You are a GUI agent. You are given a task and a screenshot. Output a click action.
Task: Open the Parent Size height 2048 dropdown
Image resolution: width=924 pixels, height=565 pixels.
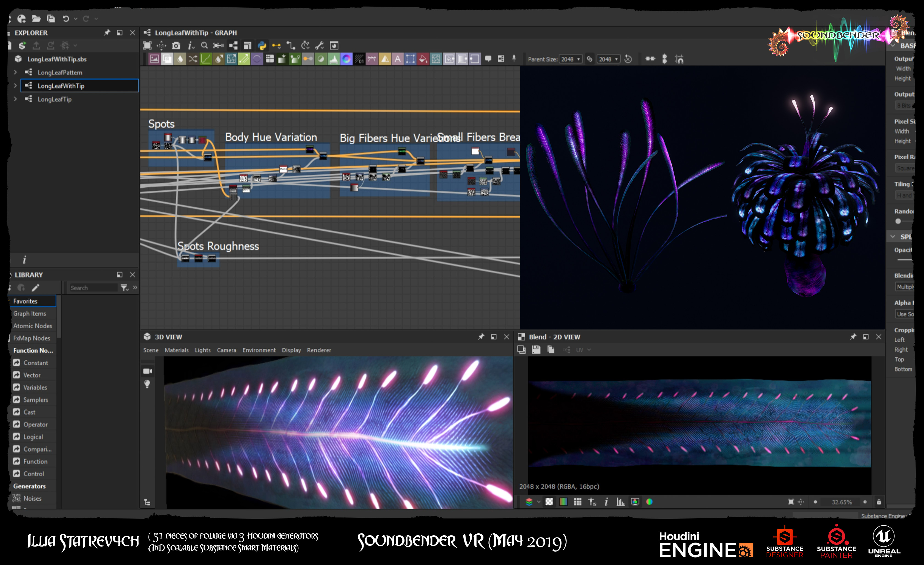pos(608,59)
